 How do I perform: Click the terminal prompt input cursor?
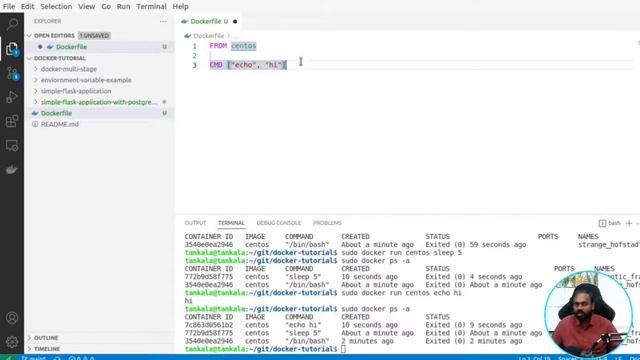pos(343,349)
